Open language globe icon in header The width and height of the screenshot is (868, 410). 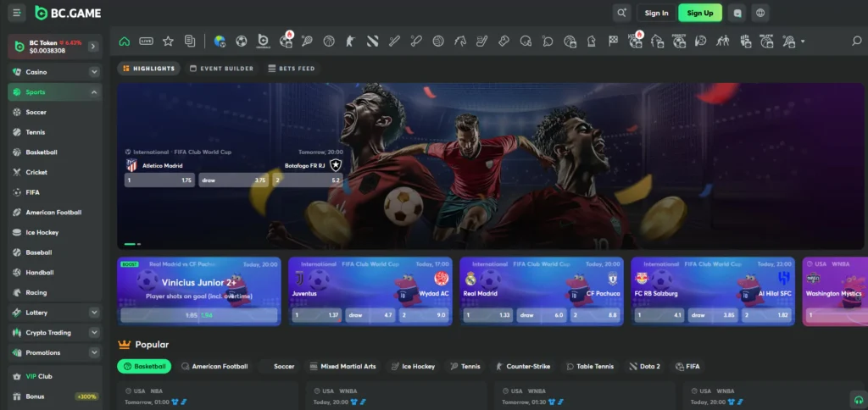pos(760,13)
